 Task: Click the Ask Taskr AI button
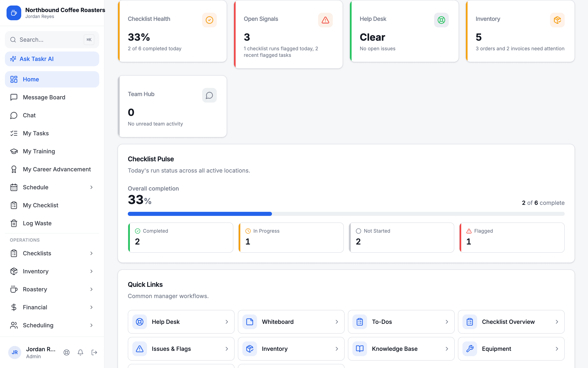pyautogui.click(x=52, y=59)
